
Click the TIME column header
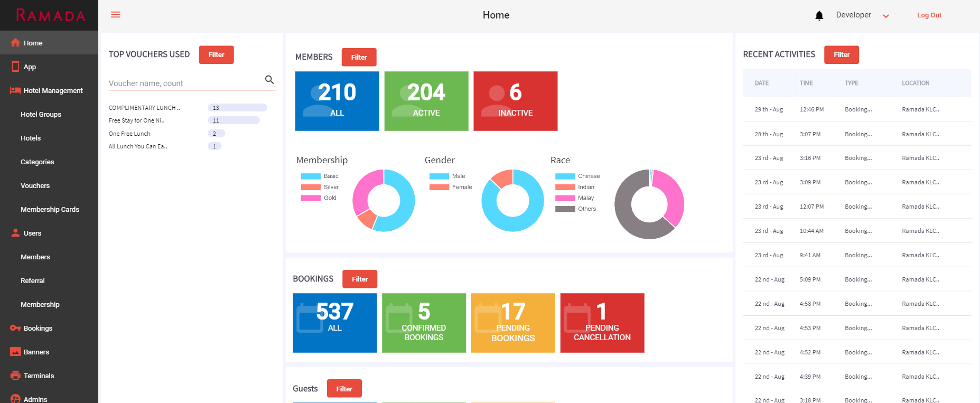click(x=806, y=83)
